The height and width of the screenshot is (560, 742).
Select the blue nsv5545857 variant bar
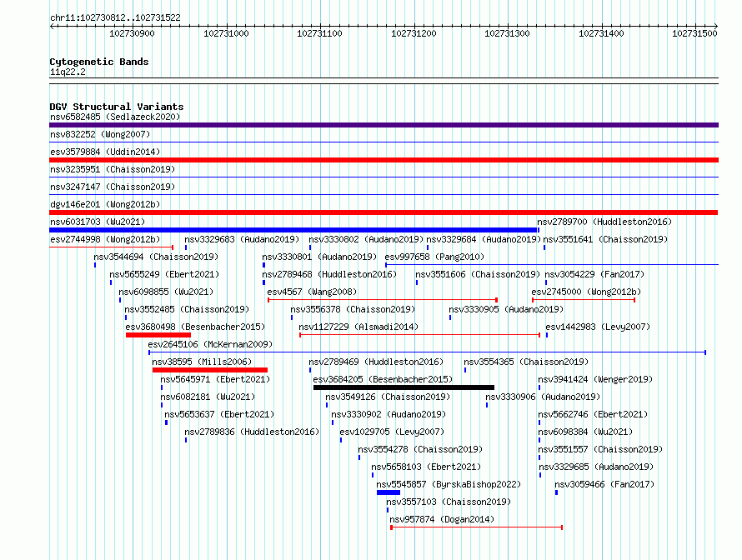click(x=389, y=492)
